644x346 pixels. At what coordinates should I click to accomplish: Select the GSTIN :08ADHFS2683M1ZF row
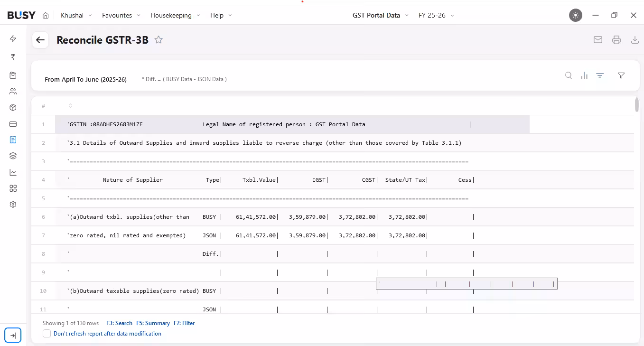click(x=332, y=124)
